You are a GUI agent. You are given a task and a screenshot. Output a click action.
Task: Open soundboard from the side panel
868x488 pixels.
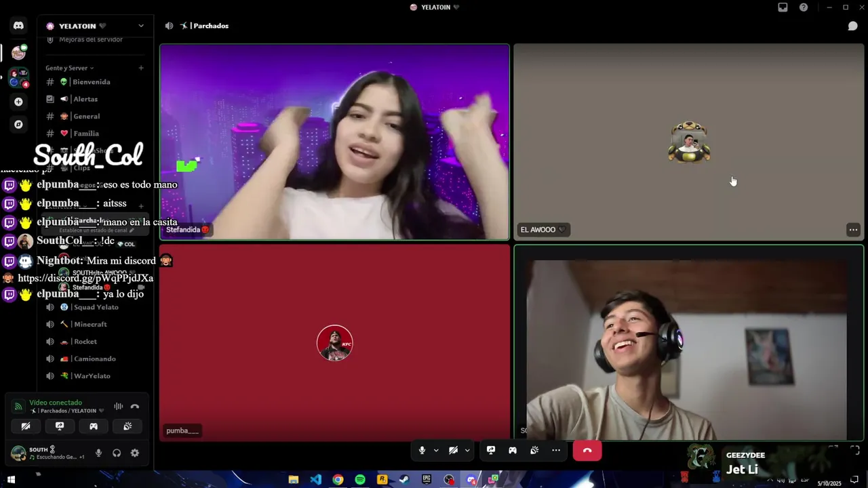[x=127, y=426]
